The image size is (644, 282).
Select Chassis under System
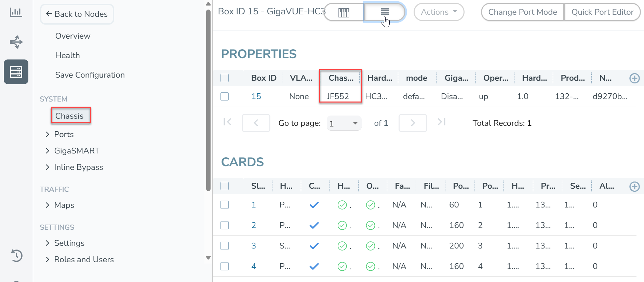[x=69, y=116]
